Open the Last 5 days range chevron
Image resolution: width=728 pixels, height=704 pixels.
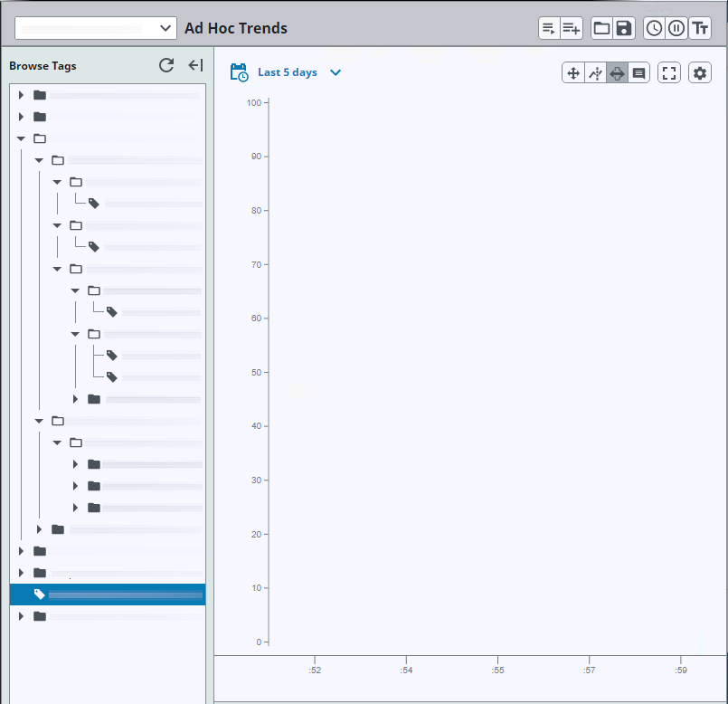point(336,72)
